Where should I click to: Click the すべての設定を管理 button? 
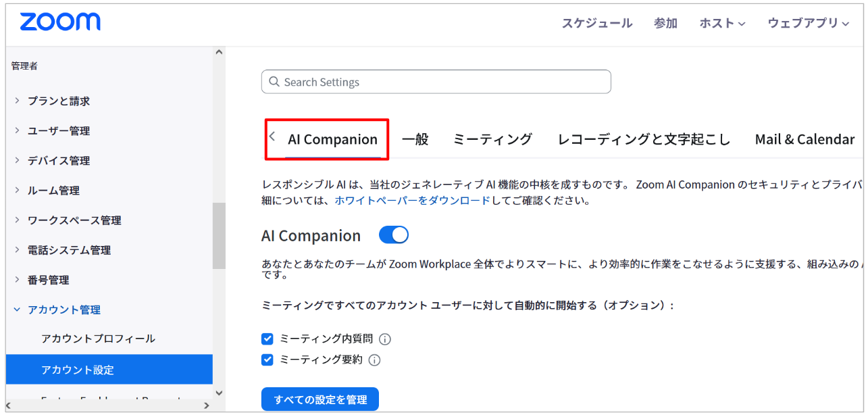pos(320,399)
